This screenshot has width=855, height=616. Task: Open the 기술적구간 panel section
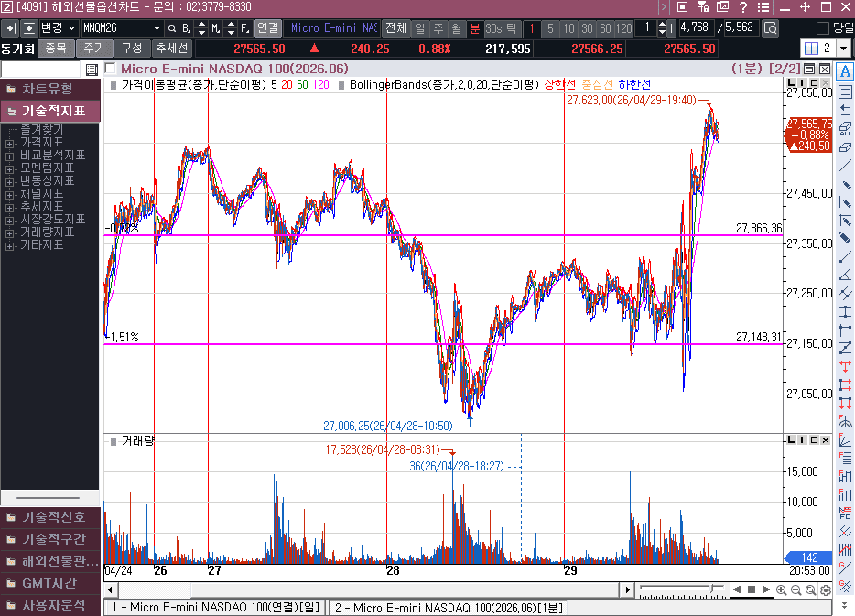click(50, 539)
